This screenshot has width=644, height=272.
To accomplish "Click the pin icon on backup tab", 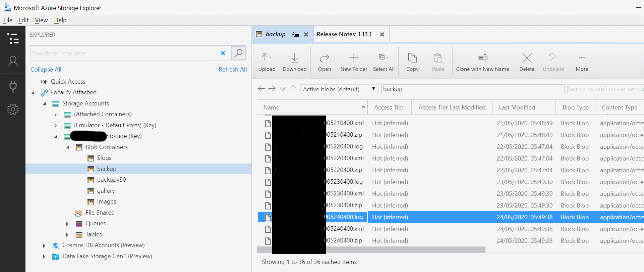I will point(295,34).
